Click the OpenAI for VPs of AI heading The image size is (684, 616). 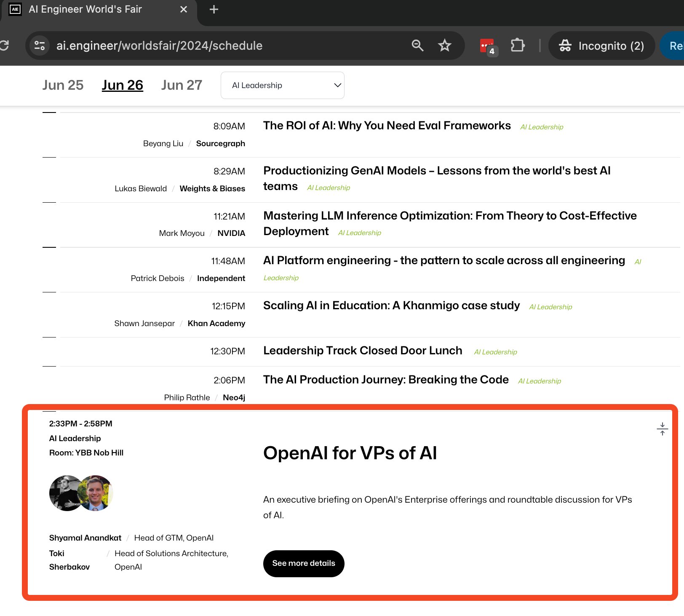point(350,453)
